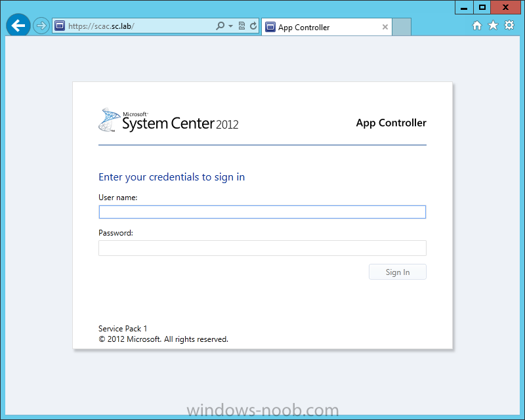Click the address bar search magnifier icon
Viewport: 525px width, 420px height.
tap(220, 26)
